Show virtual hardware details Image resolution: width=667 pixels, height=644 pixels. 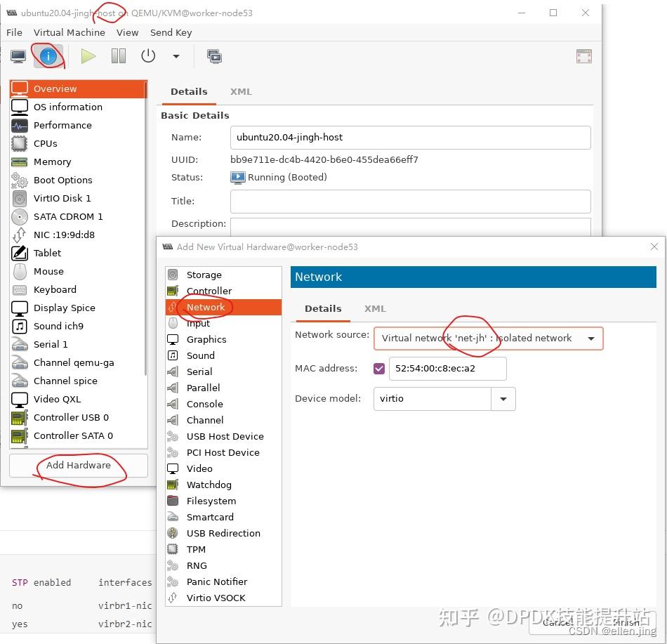(48, 56)
